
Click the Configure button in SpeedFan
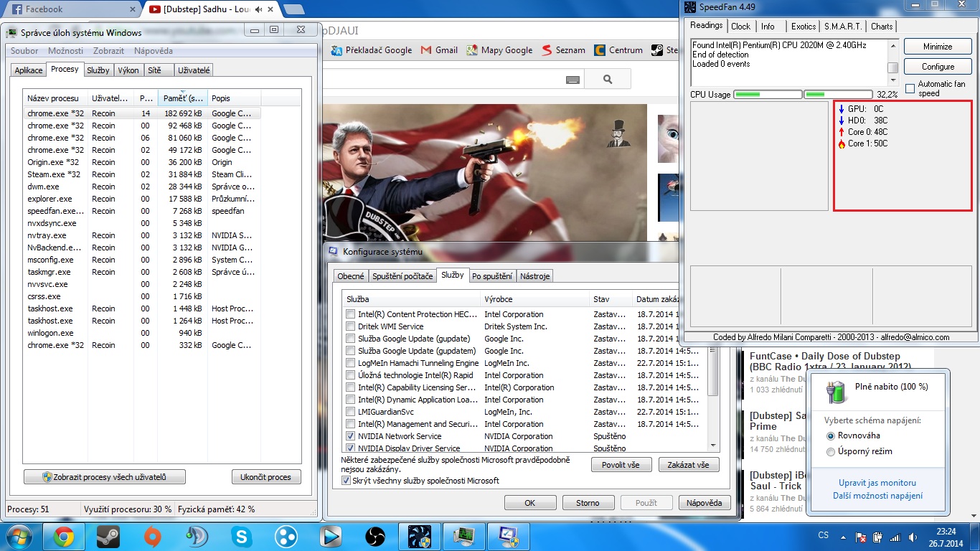click(x=938, y=67)
